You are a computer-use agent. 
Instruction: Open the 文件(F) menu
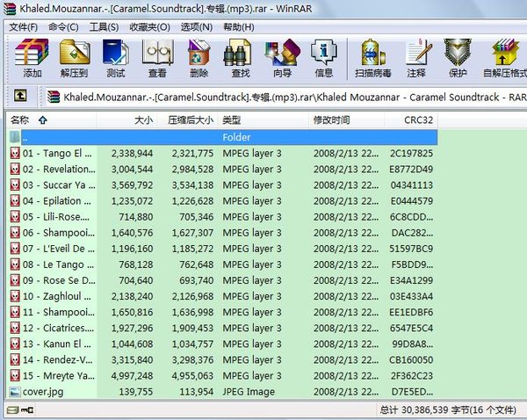pos(24,27)
